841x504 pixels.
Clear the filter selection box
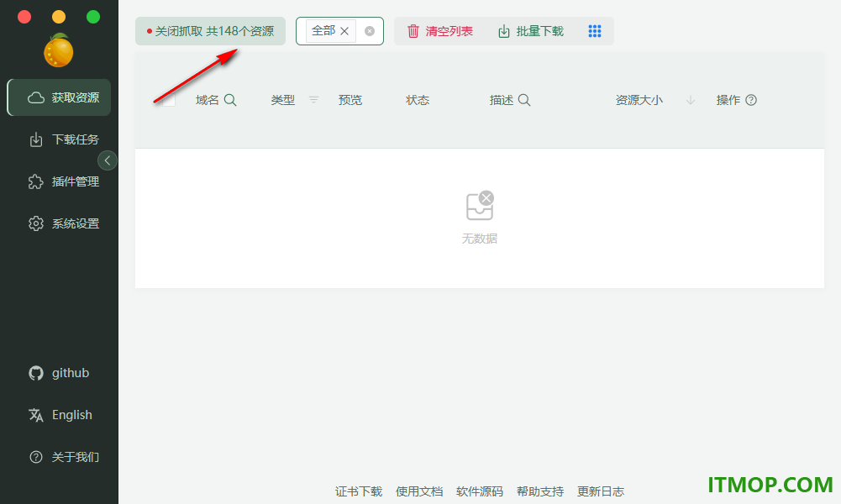pos(370,31)
